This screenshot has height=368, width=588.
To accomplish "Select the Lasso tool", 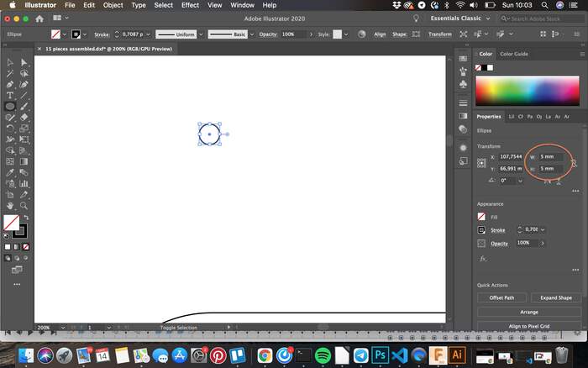I will click(24, 73).
